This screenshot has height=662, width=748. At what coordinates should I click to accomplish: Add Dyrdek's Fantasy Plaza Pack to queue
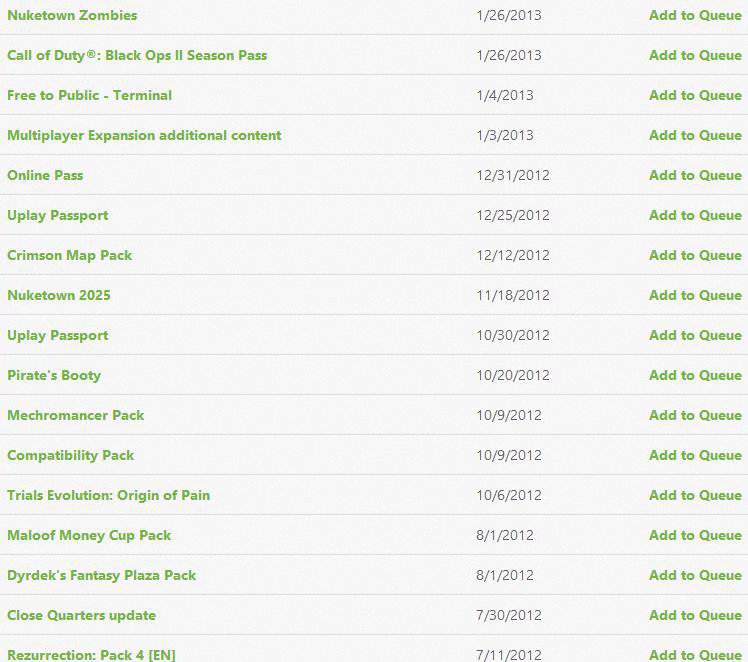pos(695,576)
